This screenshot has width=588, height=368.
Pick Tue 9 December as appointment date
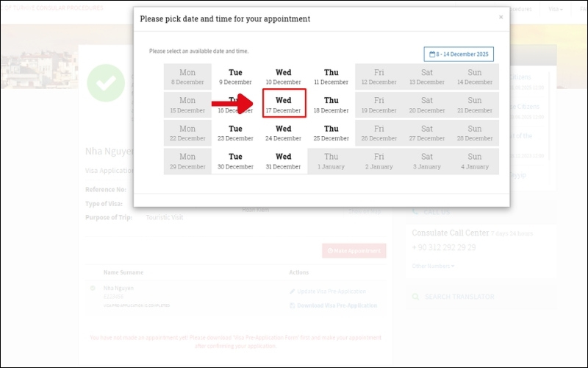pos(235,77)
